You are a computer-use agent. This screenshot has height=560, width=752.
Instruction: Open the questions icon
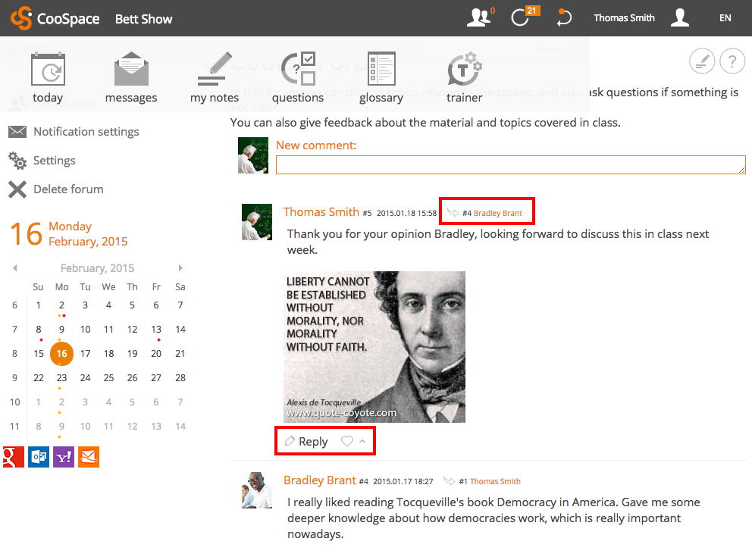tap(298, 68)
